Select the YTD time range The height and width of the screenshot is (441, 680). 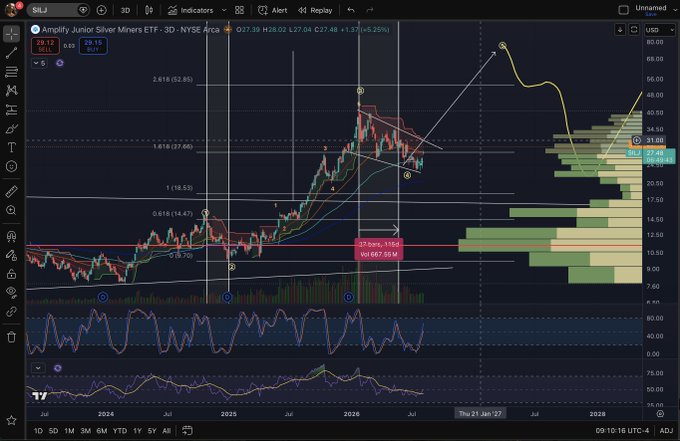click(x=120, y=431)
